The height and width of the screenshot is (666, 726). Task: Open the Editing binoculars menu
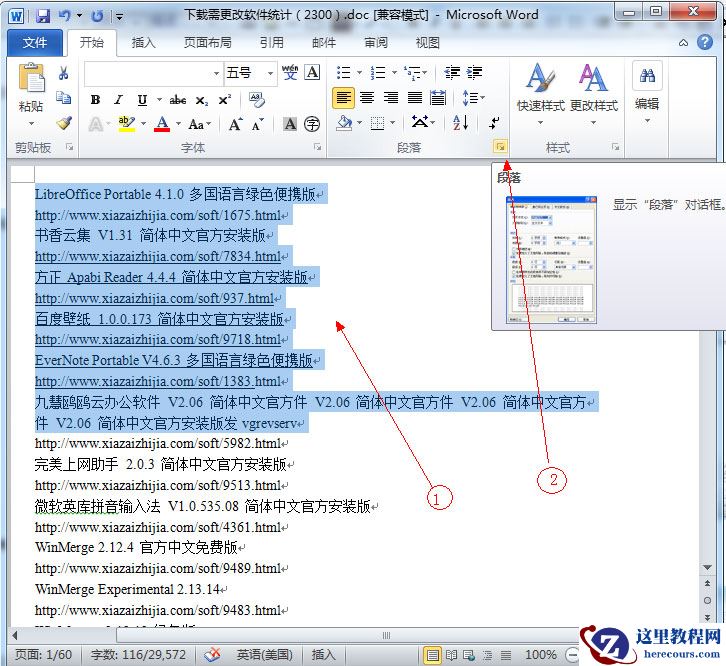647,92
